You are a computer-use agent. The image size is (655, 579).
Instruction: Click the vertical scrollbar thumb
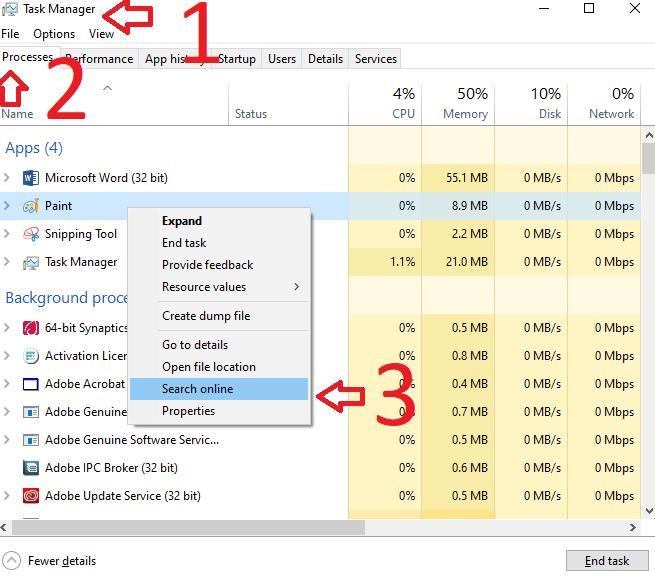point(649,158)
